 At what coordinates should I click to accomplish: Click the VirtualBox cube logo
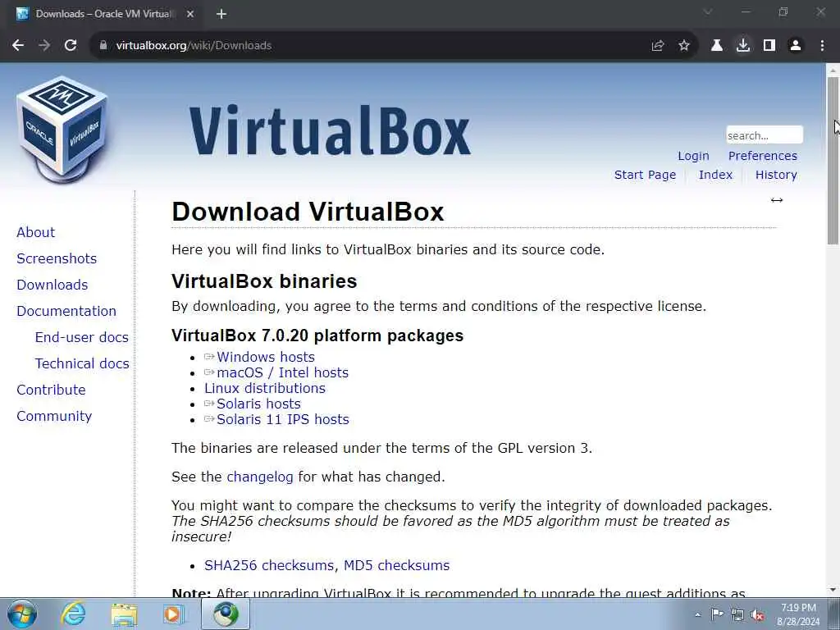click(x=62, y=129)
